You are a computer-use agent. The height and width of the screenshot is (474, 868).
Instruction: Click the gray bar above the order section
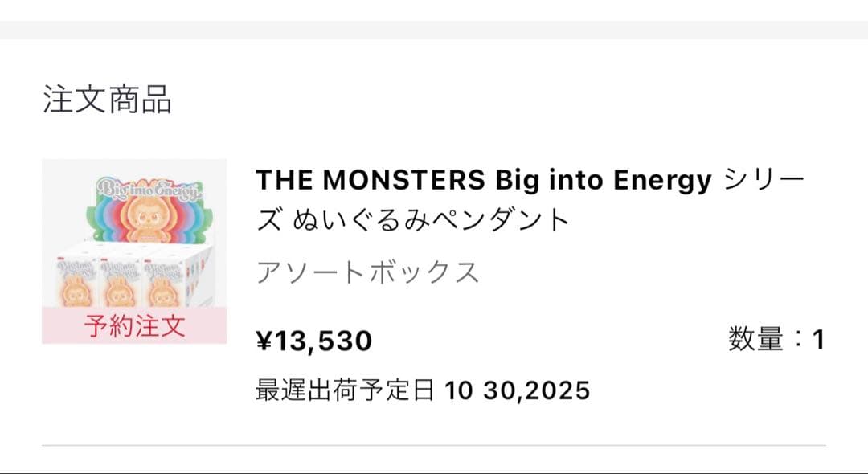[434, 31]
